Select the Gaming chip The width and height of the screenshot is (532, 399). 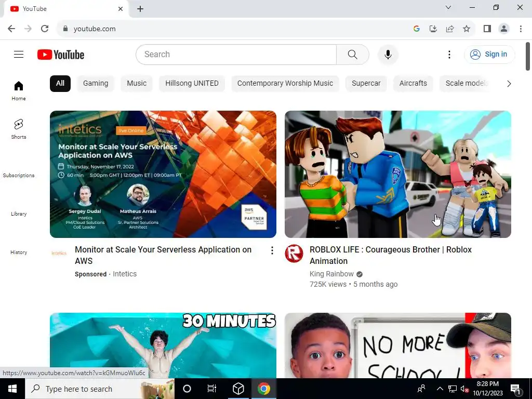[96, 84]
